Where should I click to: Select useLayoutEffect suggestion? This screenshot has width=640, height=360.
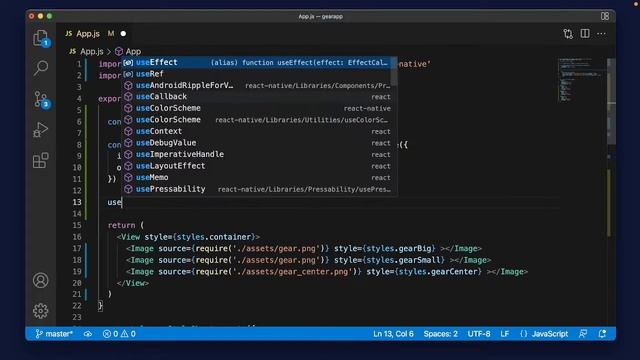[x=257, y=166]
